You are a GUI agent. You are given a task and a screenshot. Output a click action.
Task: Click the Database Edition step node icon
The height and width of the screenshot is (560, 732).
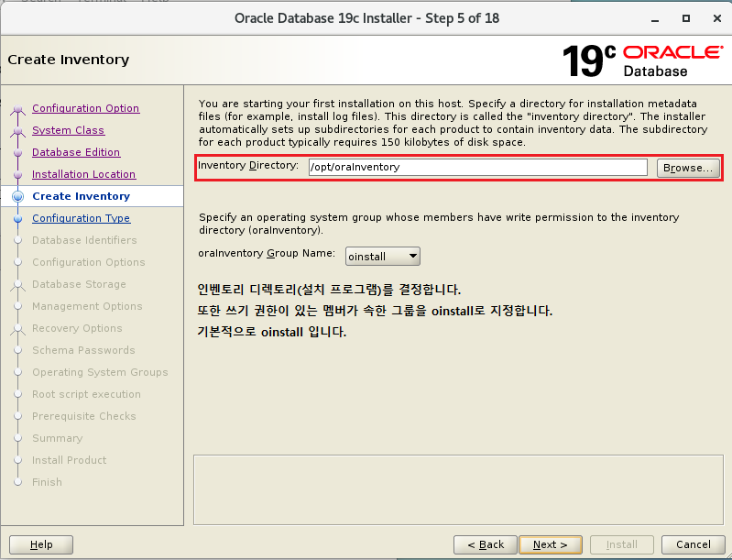click(x=17, y=153)
